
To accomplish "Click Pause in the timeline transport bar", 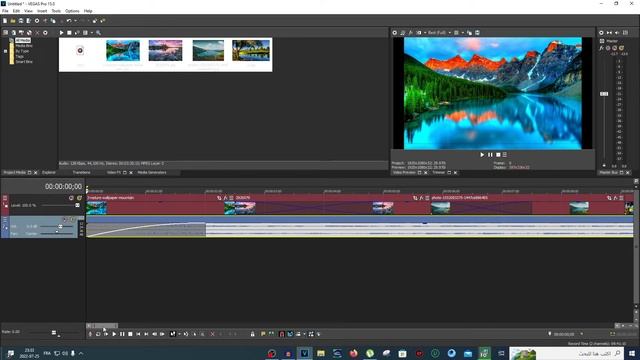I will 122,334.
